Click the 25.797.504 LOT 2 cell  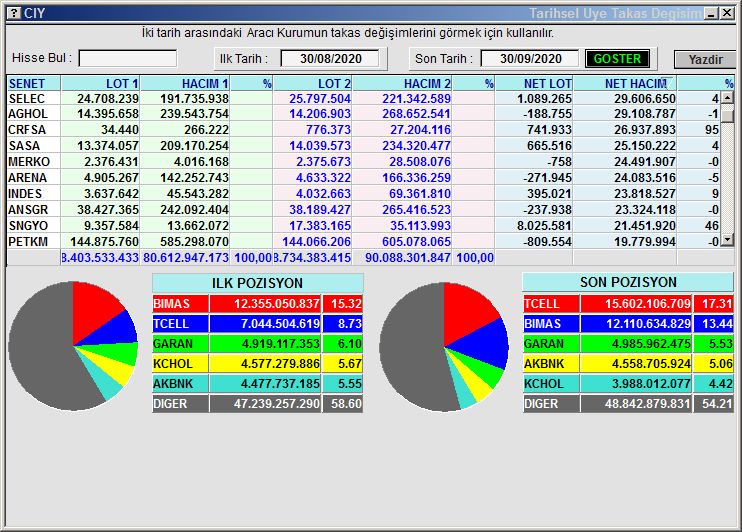click(313, 98)
